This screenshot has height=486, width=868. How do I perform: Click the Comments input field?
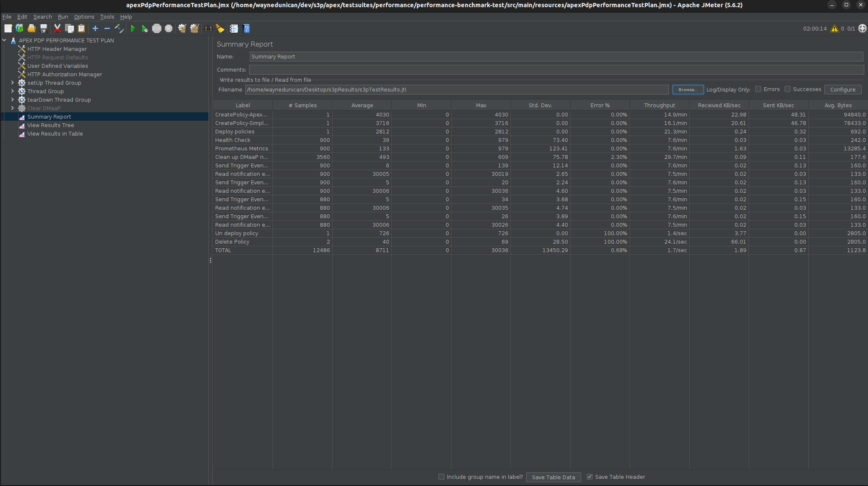[556, 69]
